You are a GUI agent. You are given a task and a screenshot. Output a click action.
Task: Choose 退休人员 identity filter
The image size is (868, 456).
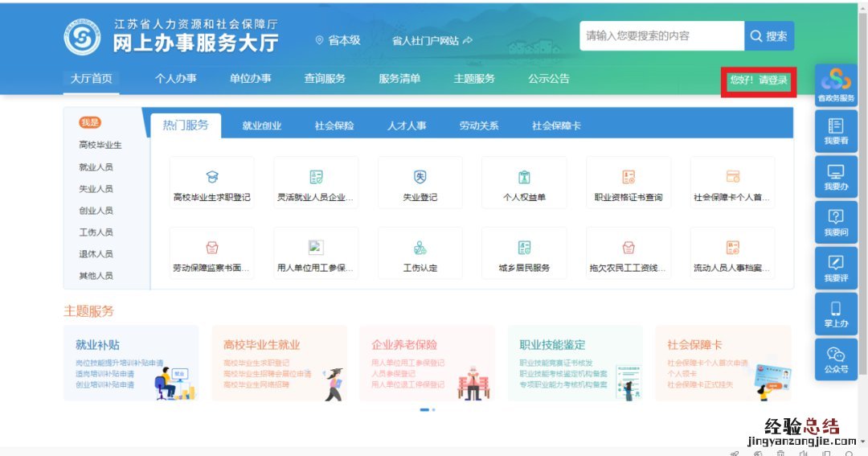pyautogui.click(x=96, y=254)
